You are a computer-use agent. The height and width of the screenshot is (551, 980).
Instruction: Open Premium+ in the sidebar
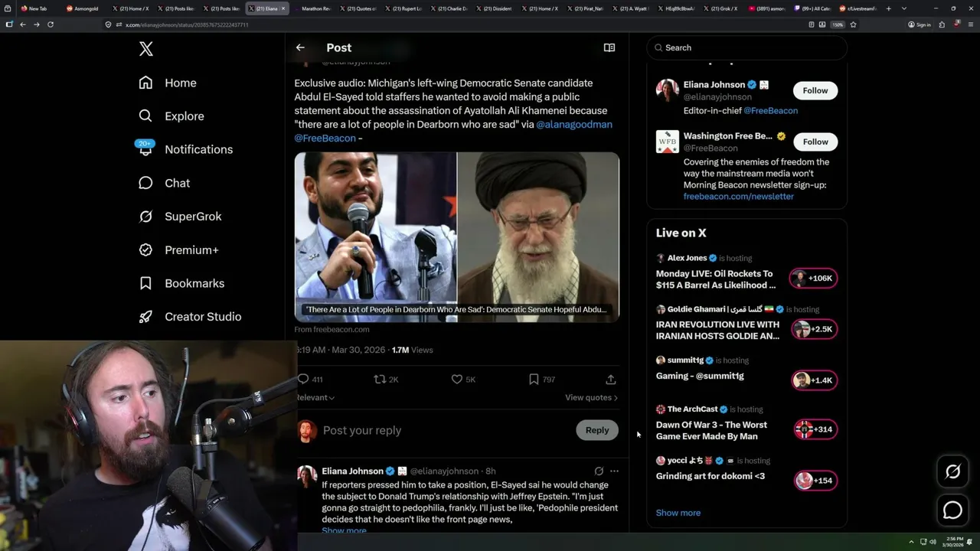[179, 250]
